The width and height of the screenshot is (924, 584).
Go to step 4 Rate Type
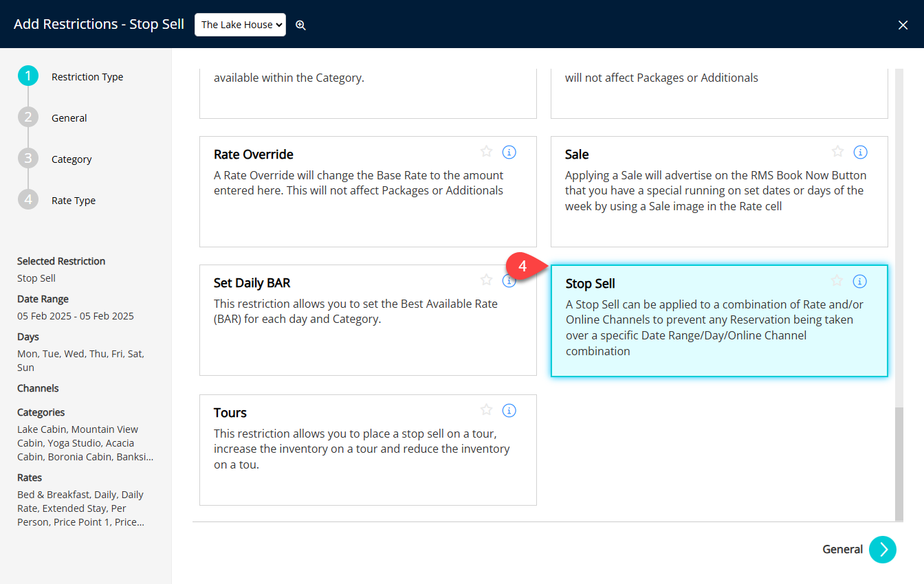(x=57, y=200)
